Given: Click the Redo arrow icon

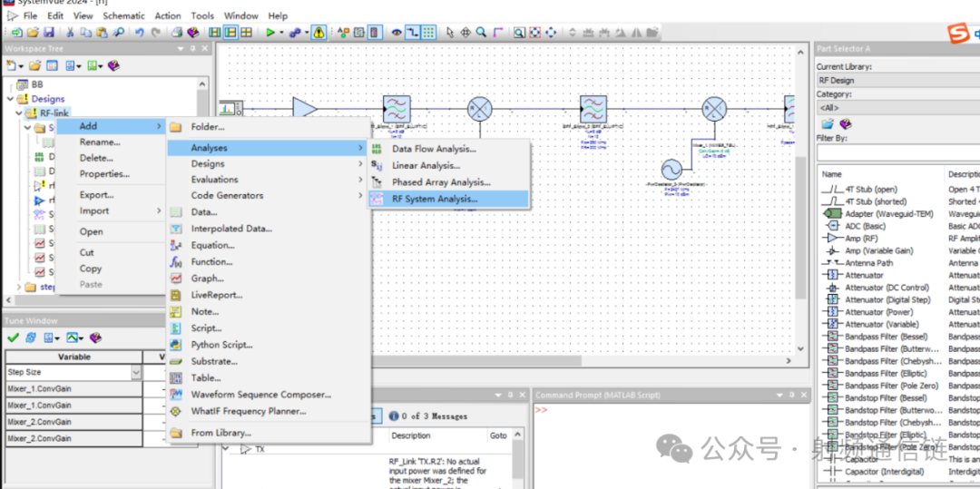Looking at the screenshot, I should point(156,33).
